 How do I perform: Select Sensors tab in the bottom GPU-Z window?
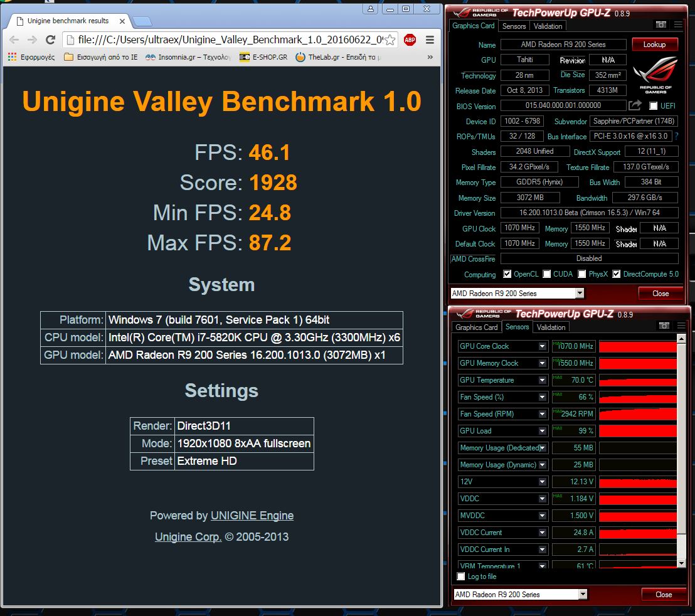517,327
